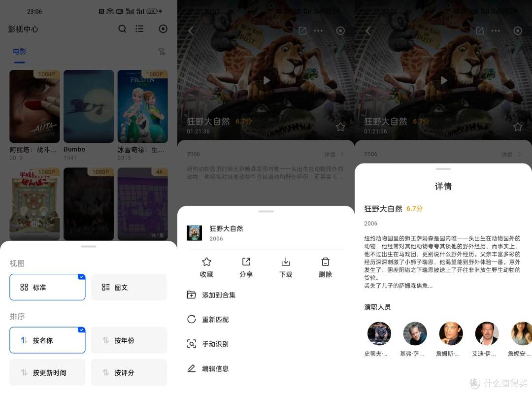Sort by 按名称

(x=47, y=340)
